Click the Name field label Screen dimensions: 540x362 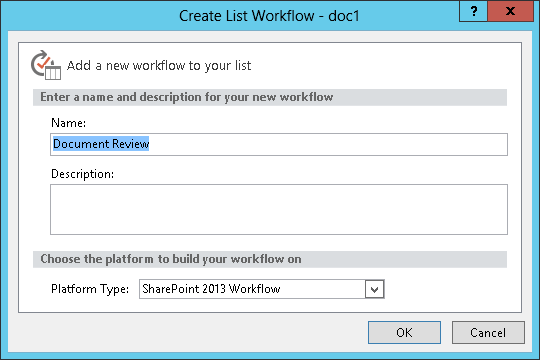(x=68, y=123)
